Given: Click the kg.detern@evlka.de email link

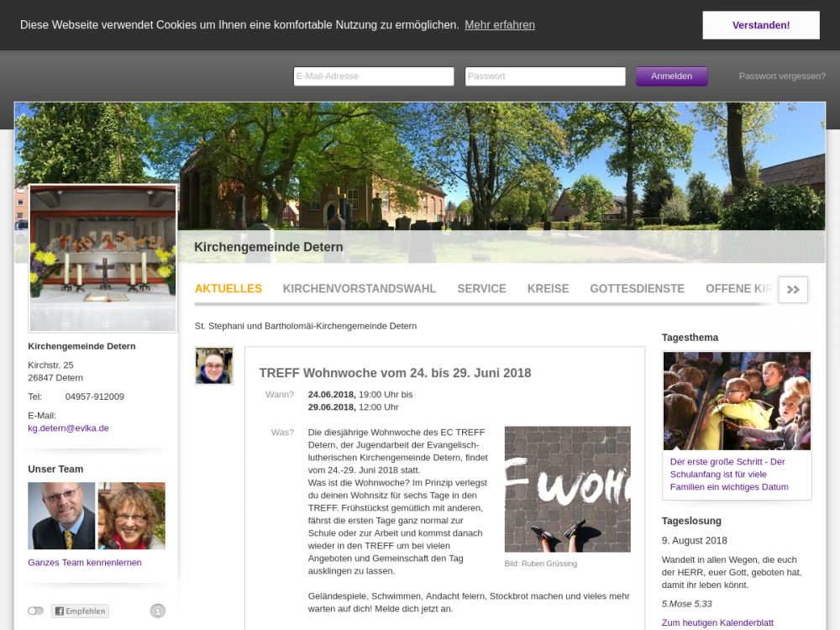Looking at the screenshot, I should coord(68,428).
